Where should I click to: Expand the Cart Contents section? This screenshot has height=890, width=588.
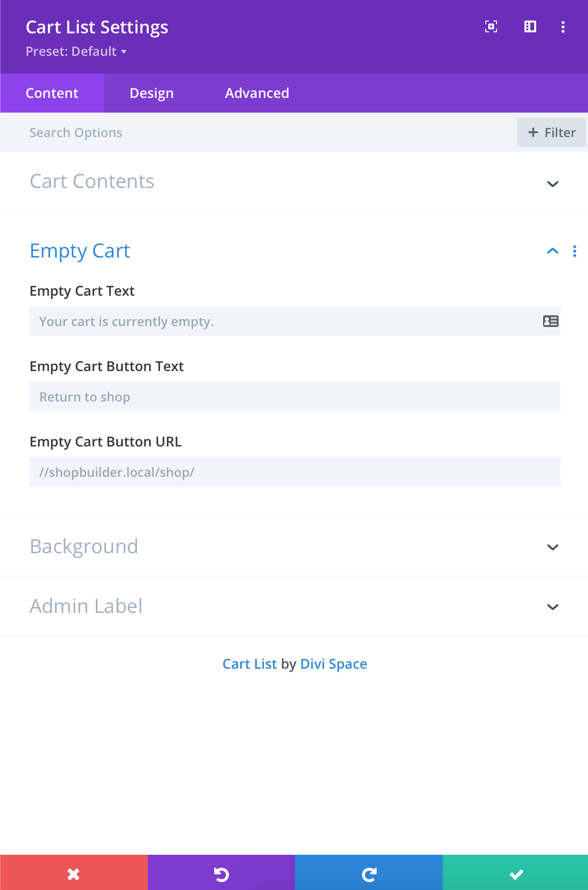(294, 182)
